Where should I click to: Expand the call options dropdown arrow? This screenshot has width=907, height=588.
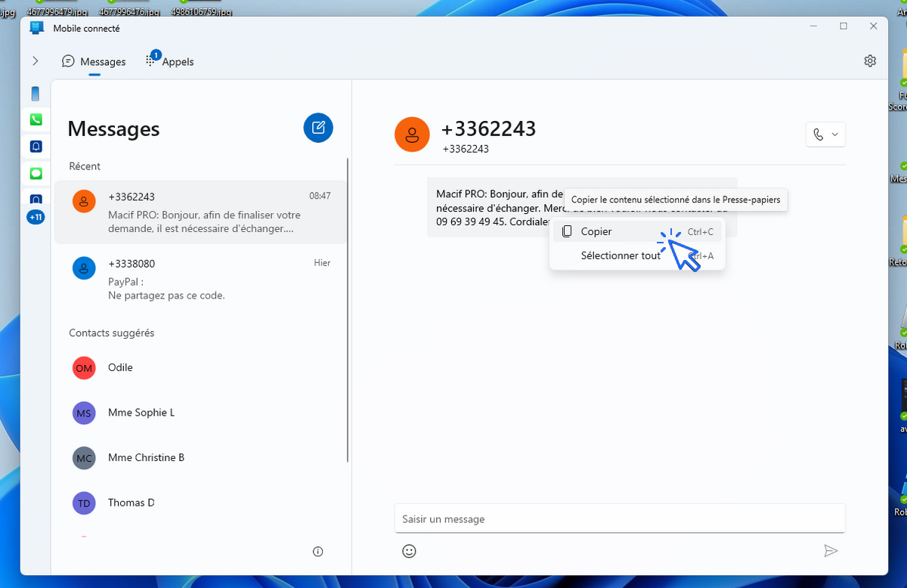pyautogui.click(x=834, y=134)
